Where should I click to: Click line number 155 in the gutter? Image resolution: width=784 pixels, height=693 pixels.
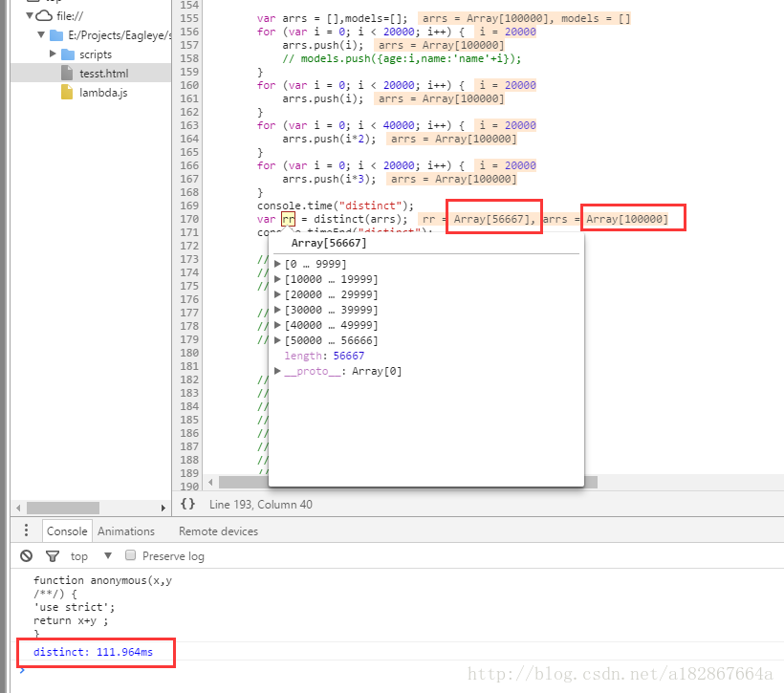tap(189, 18)
